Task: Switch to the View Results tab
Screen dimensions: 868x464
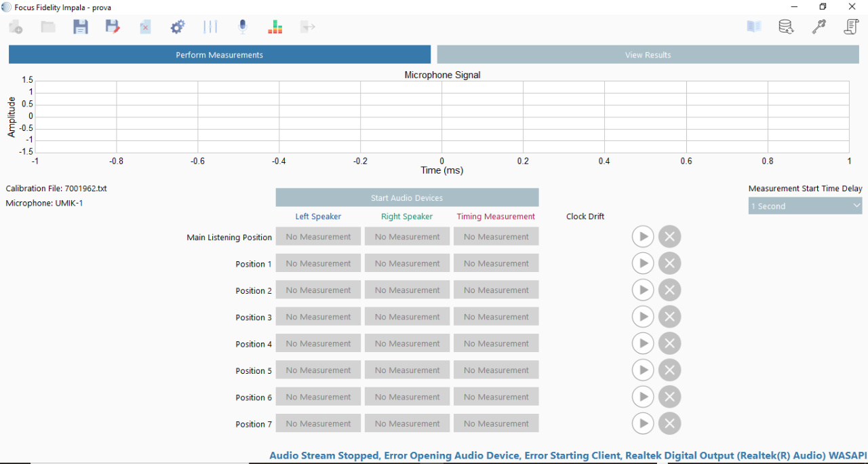Action: (648, 55)
